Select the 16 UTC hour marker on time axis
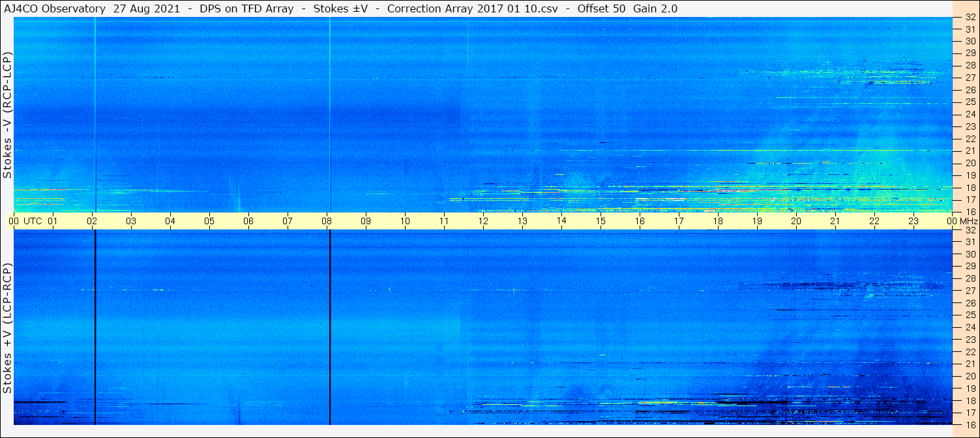This screenshot has height=438, width=980. [x=640, y=221]
